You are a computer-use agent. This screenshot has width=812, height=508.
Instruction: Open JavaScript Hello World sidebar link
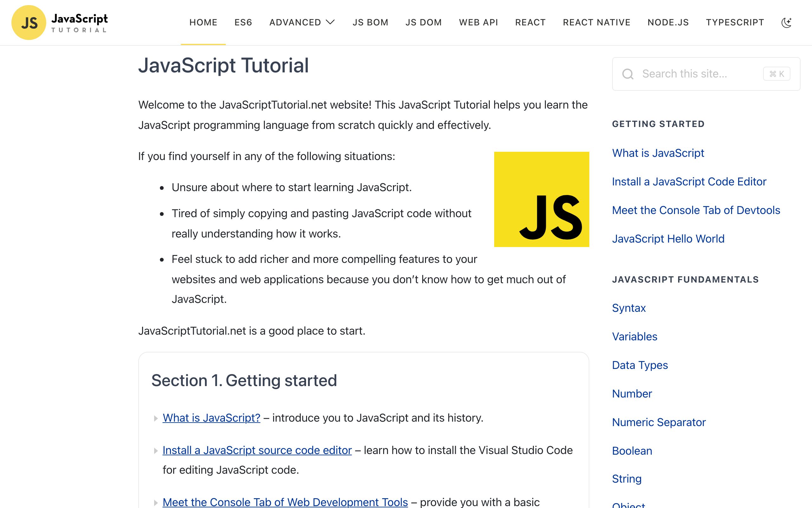668,239
